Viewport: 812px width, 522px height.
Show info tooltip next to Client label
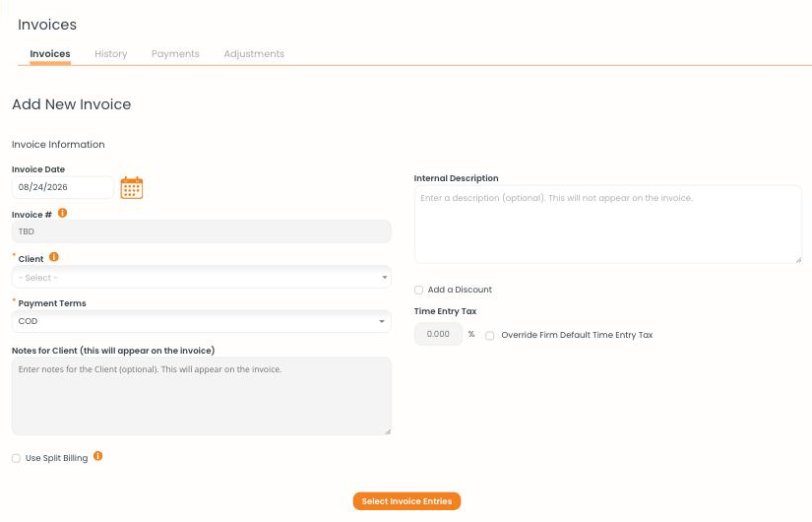coord(54,257)
